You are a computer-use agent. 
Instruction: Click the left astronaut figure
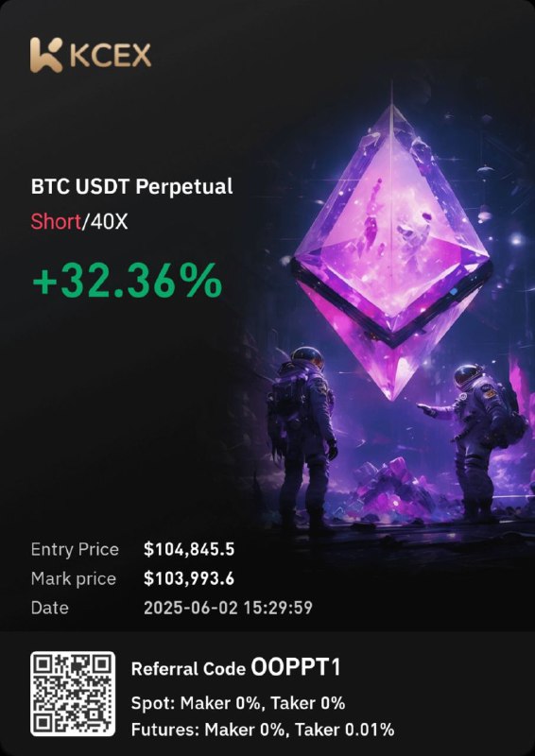point(302,438)
